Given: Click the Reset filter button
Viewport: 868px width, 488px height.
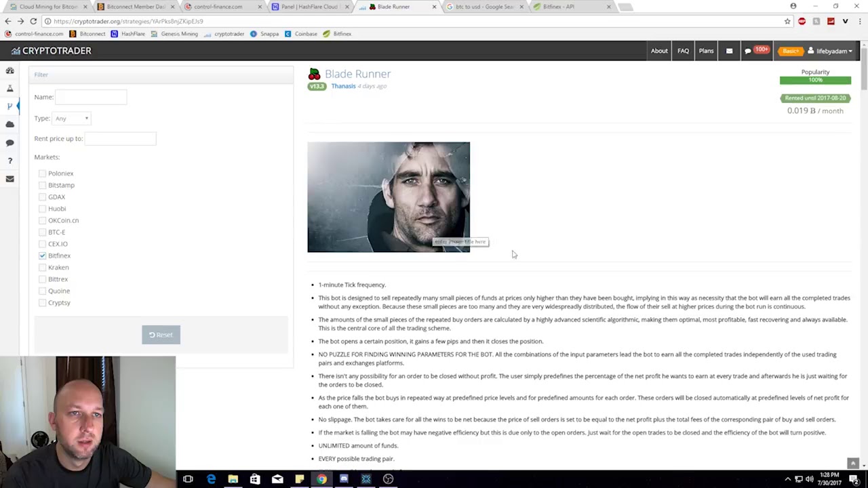Looking at the screenshot, I should point(161,335).
